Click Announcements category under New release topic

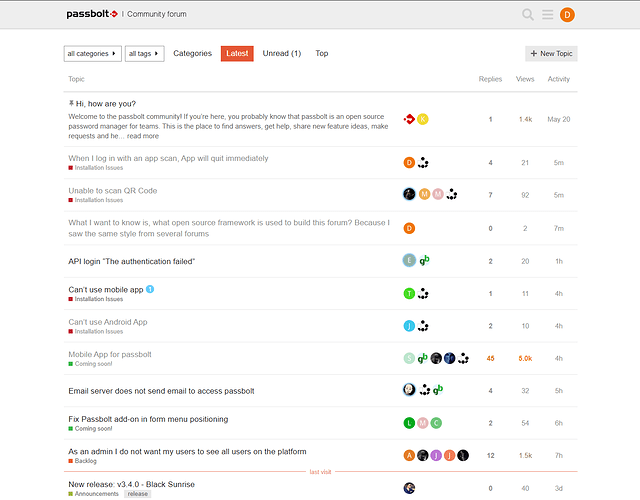pyautogui.click(x=93, y=493)
